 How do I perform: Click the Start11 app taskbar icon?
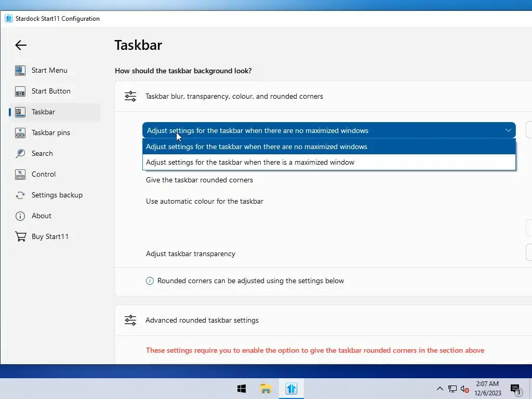[291, 389]
